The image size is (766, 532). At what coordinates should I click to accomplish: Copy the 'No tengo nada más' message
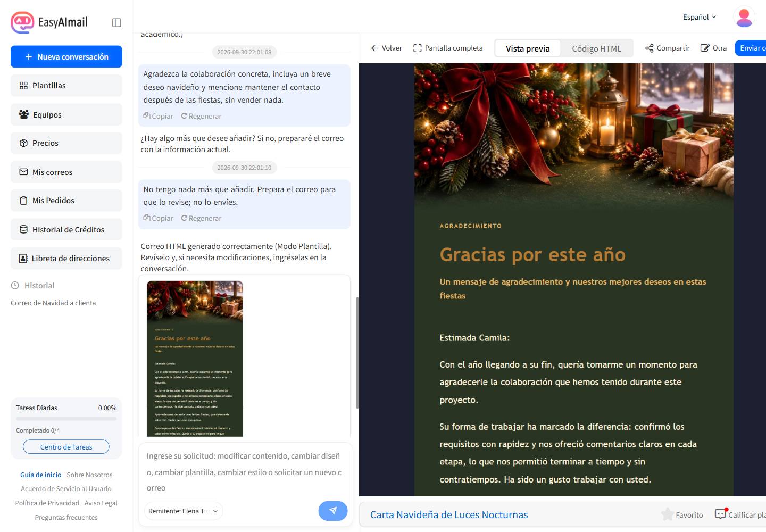click(x=159, y=218)
